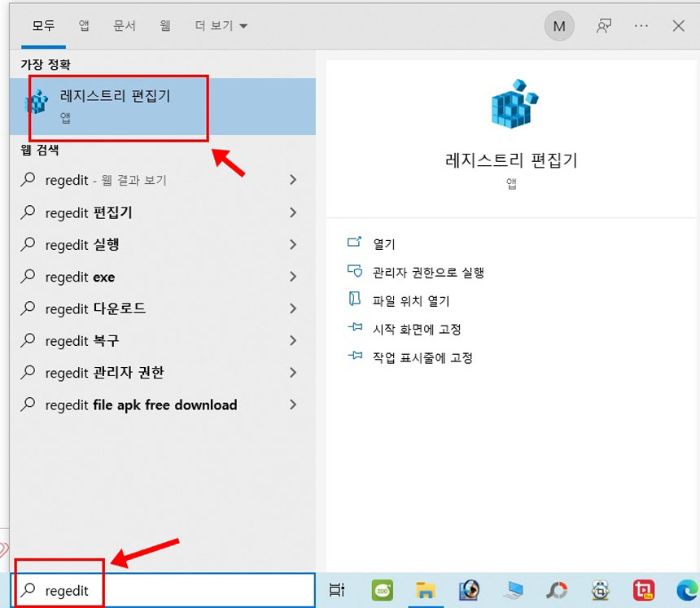Open the feedback person icon in header

604,26
